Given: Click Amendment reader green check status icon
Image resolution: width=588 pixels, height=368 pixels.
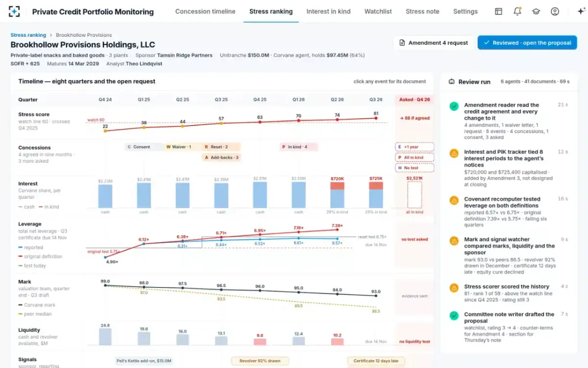Looking at the screenshot, I should 454,106.
